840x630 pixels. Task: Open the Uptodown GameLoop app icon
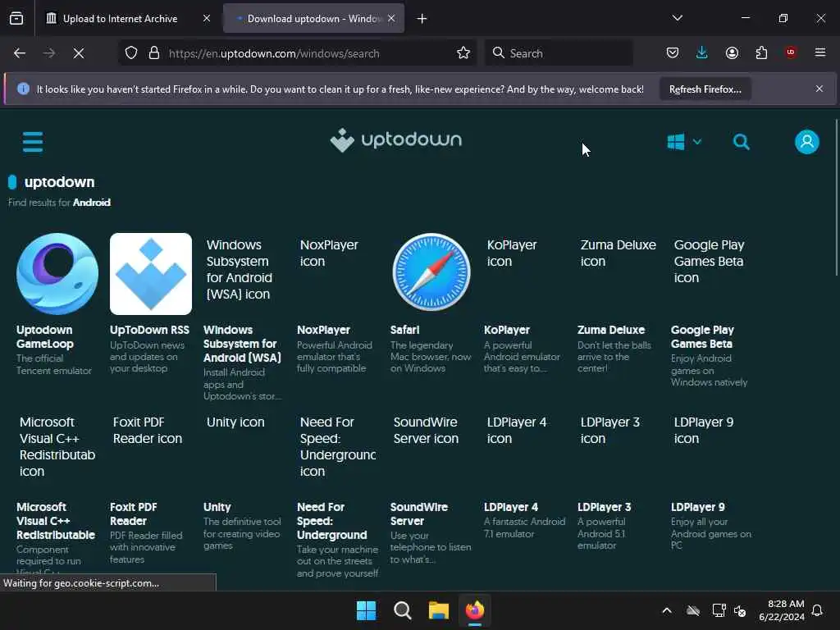57,274
